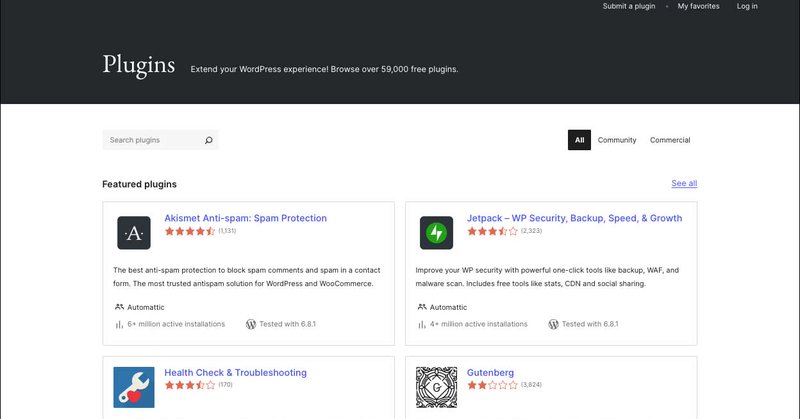Select the All filter tab

click(579, 140)
